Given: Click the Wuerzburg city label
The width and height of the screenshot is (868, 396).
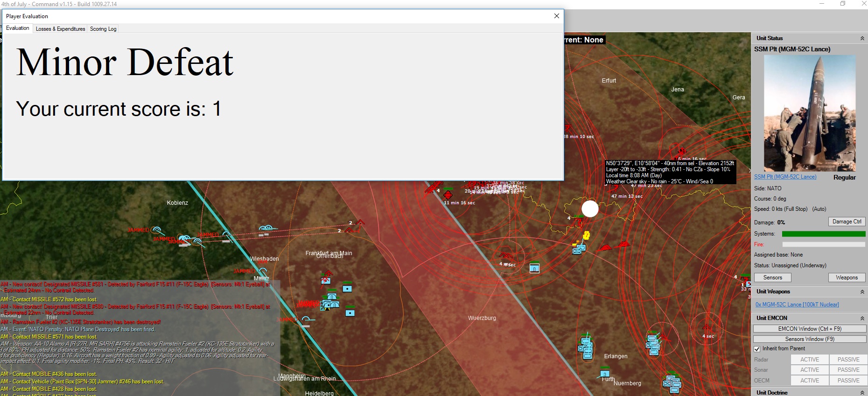Looking at the screenshot, I should pos(482,318).
